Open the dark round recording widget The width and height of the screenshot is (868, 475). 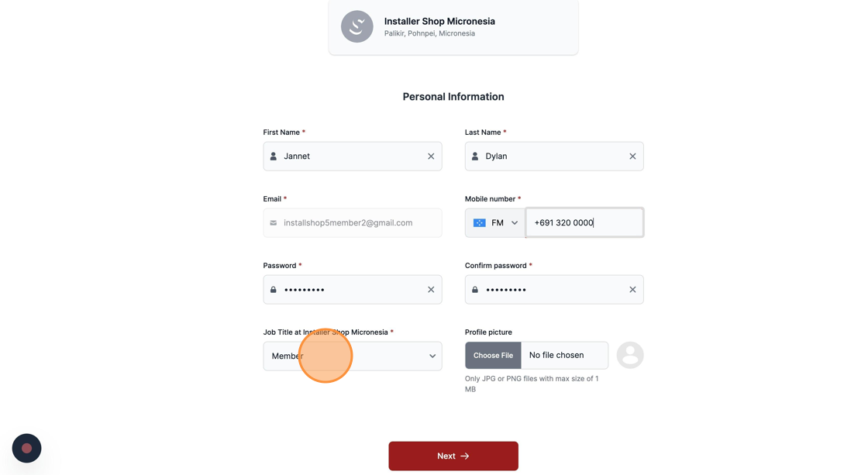coord(26,448)
